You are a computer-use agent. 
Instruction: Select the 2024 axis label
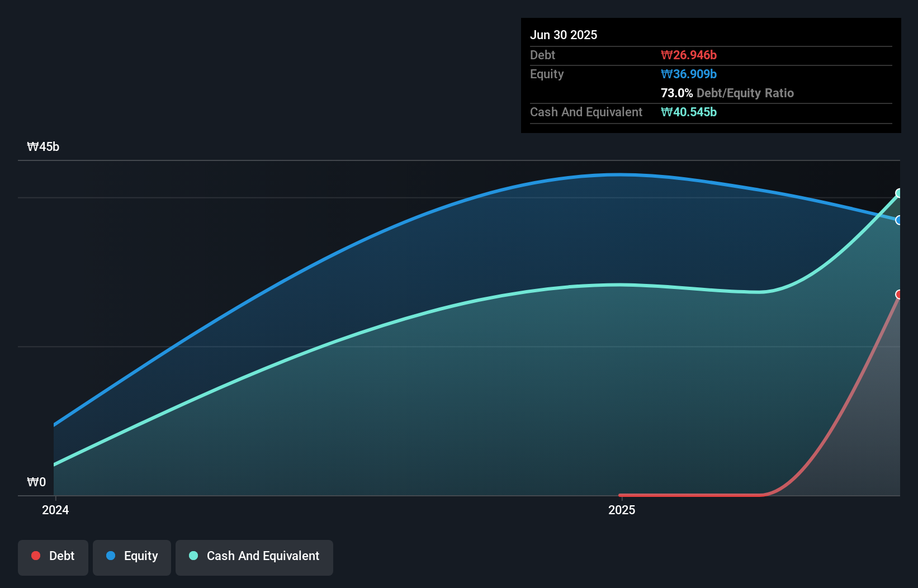[x=54, y=510]
